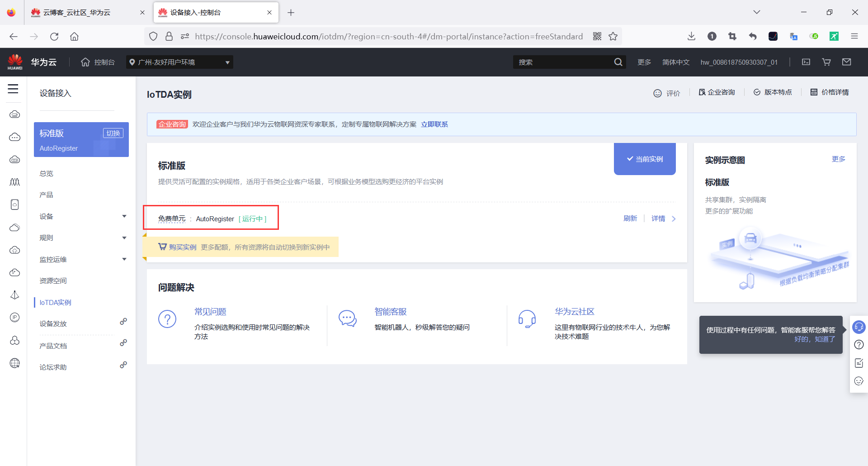This screenshot has height=466, width=868.
Task: Click the search magnifier icon
Action: click(618, 62)
